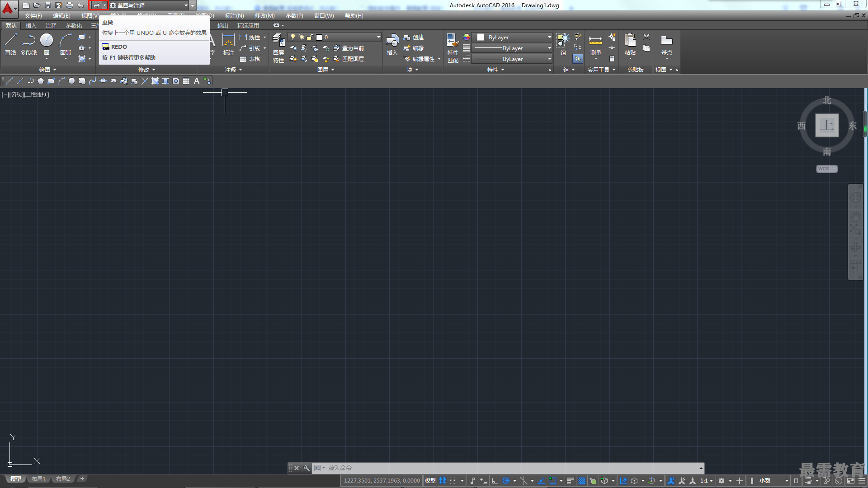Screen dimensions: 868x488
Task: Click the Undo arrow icon
Action: 80,5
